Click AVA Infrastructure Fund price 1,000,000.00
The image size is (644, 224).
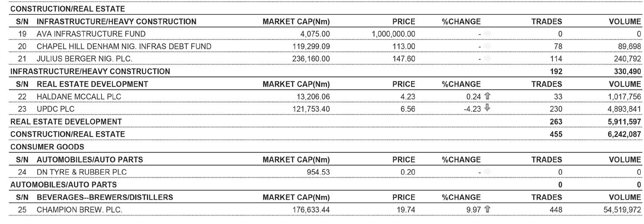pyautogui.click(x=393, y=34)
